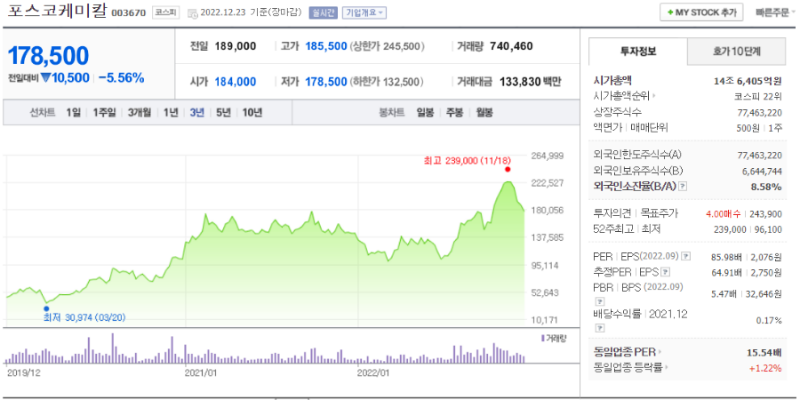Open 시가총액순위 ranking link
Screen dimensions: 800x400
625,95
